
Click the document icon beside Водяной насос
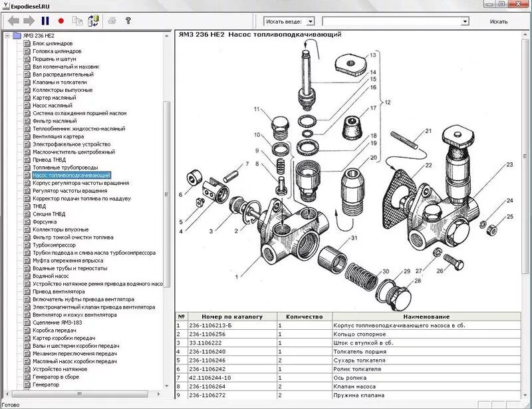[x=27, y=276]
